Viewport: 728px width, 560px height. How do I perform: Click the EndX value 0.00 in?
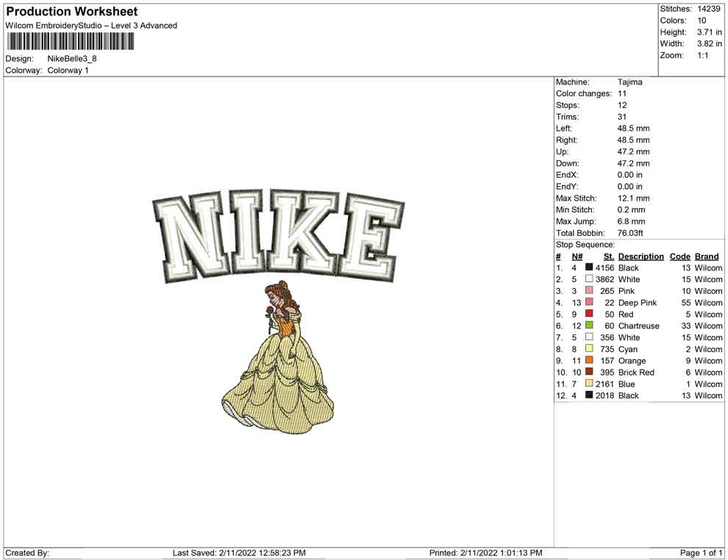coord(630,174)
